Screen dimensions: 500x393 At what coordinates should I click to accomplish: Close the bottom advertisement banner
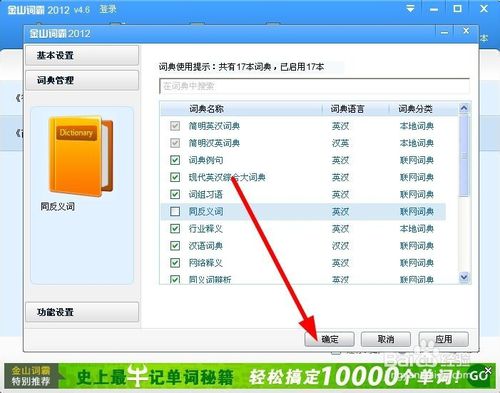point(488,371)
